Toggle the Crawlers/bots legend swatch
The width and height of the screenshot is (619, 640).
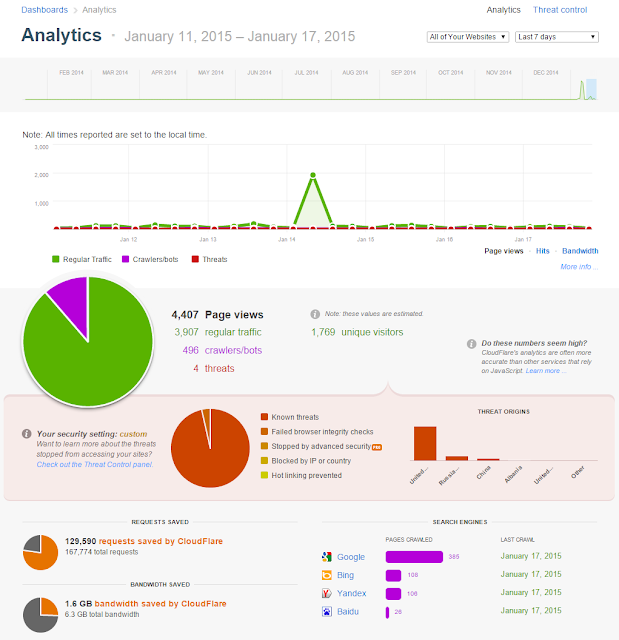tap(126, 259)
